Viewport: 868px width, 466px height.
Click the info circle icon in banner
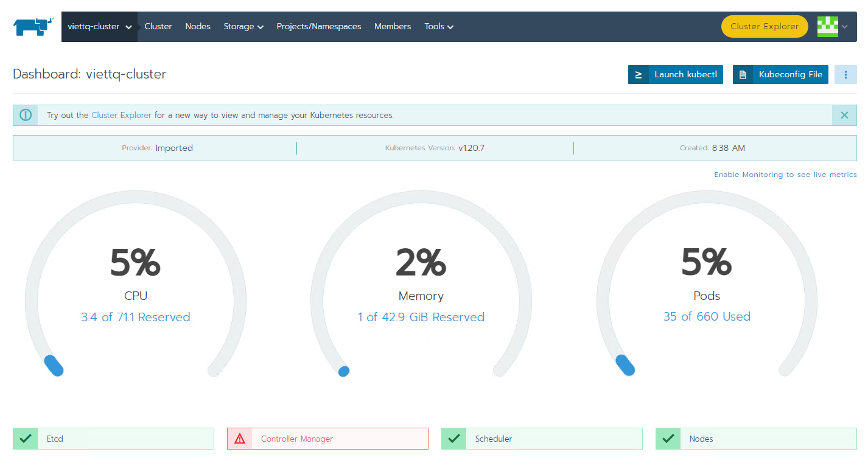(x=26, y=115)
